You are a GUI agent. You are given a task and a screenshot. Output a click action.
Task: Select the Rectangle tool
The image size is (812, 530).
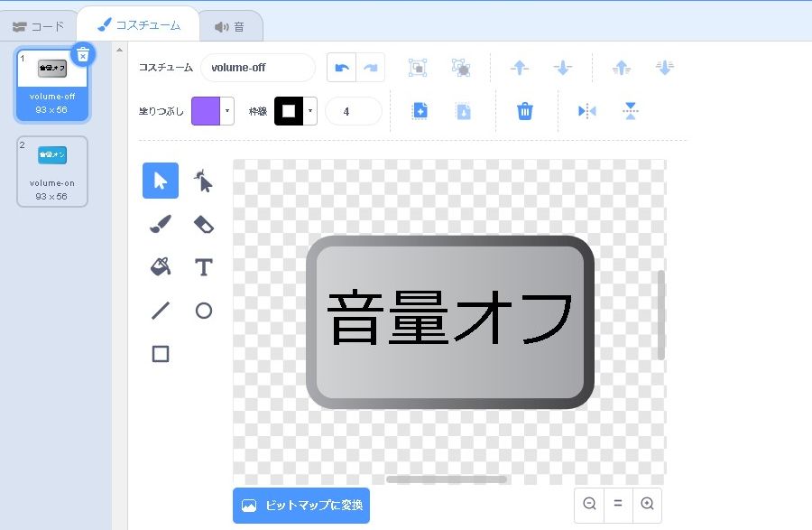pos(161,354)
